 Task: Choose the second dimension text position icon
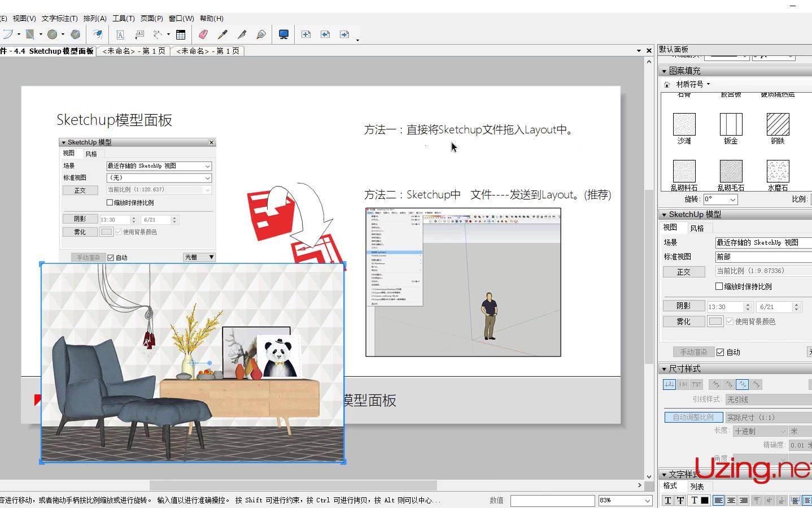(683, 384)
